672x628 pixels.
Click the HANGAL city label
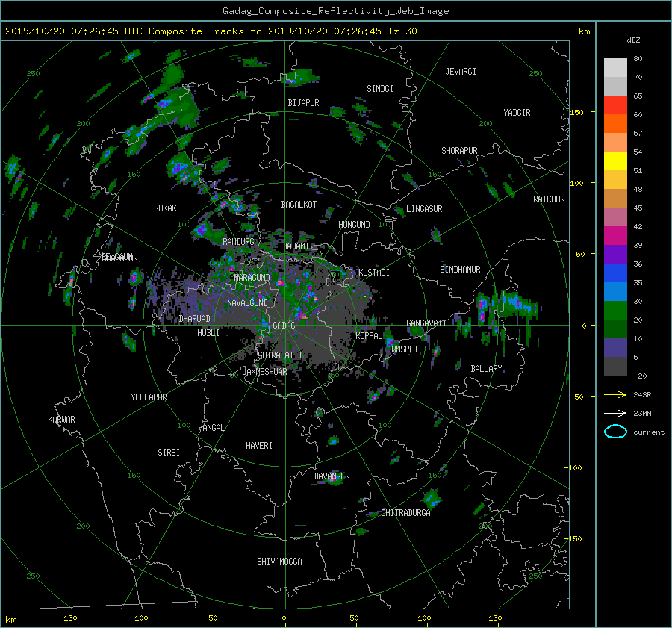[211, 427]
